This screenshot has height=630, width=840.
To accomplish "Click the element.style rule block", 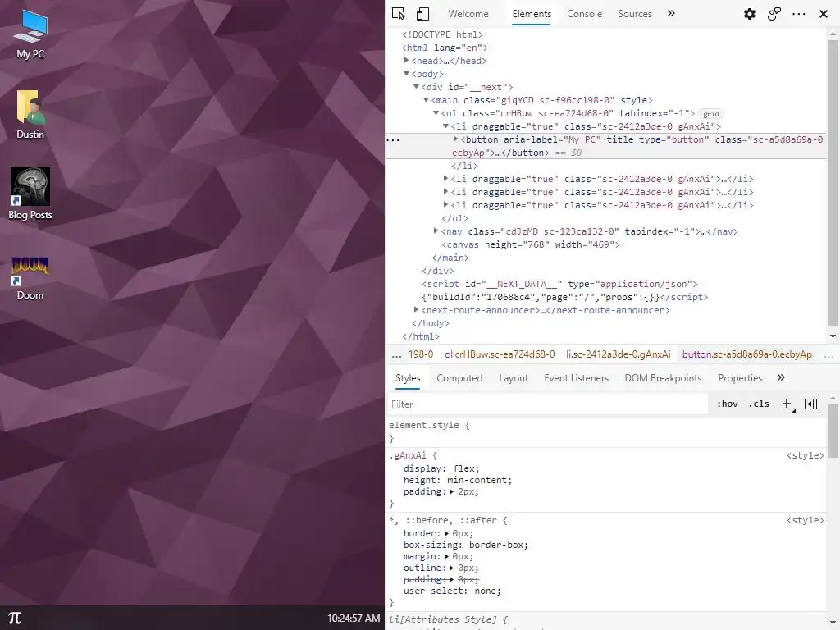I will point(606,431).
